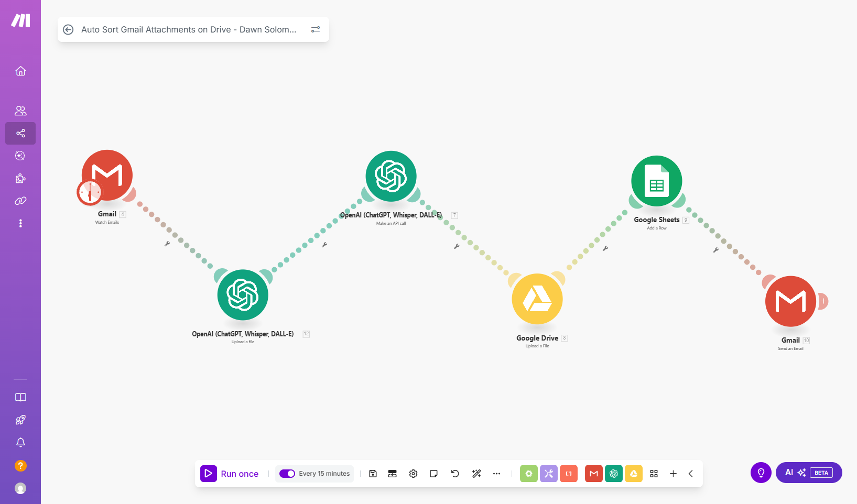Click the back arrow beside scenario title
The image size is (857, 504).
pos(68,29)
